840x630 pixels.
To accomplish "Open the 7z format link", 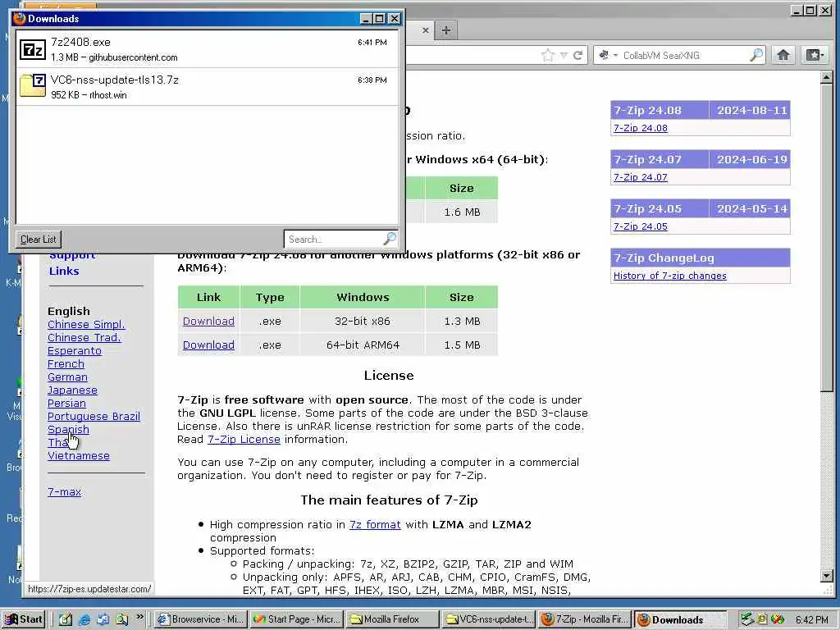I will [x=375, y=524].
